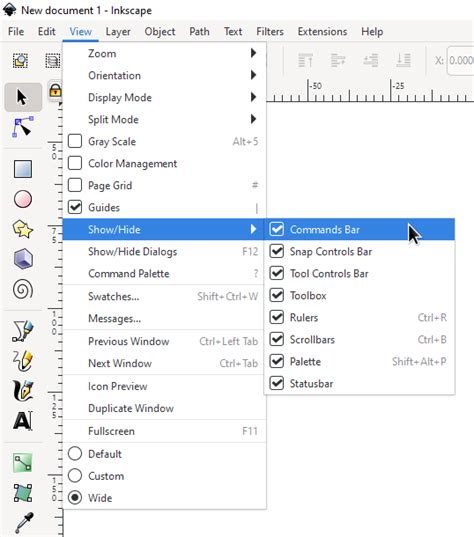Enable Color Management checkbox
This screenshot has height=537, width=474.
click(75, 163)
